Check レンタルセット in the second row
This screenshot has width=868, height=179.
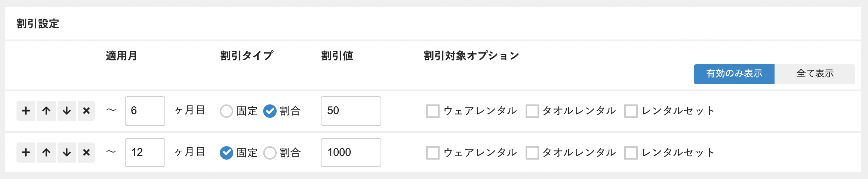(x=631, y=153)
